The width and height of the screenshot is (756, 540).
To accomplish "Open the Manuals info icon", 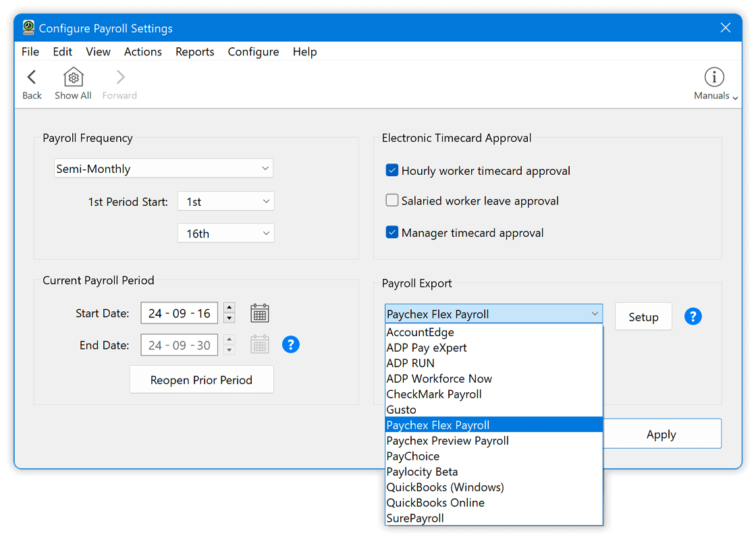I will (714, 77).
